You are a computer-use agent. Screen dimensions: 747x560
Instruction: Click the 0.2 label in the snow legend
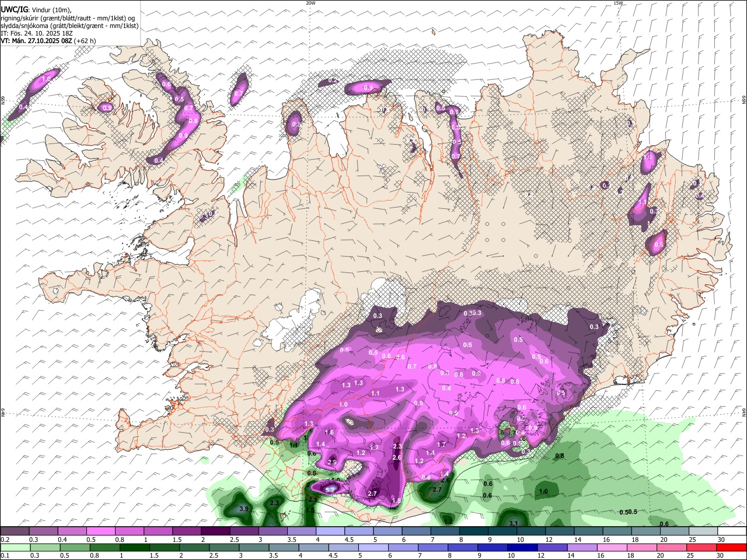4,540
